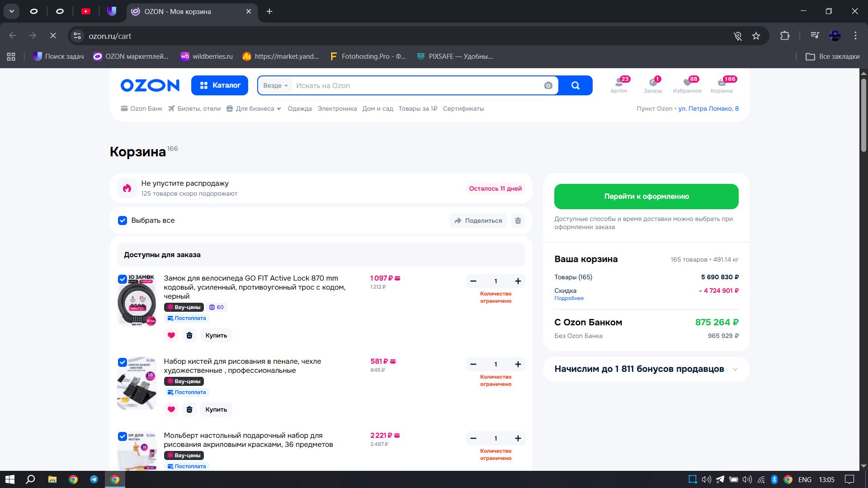
Task: Increase bicycle lock quantity with plus
Action: pyautogui.click(x=518, y=281)
